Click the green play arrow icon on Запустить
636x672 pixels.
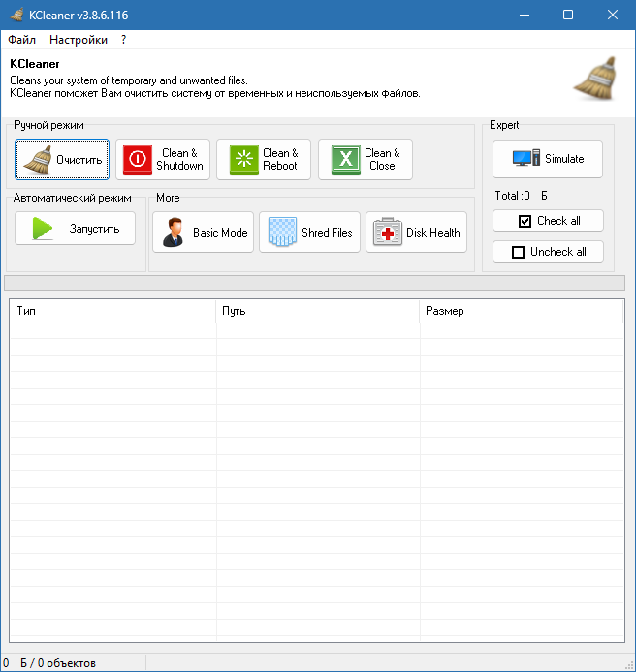(43, 229)
